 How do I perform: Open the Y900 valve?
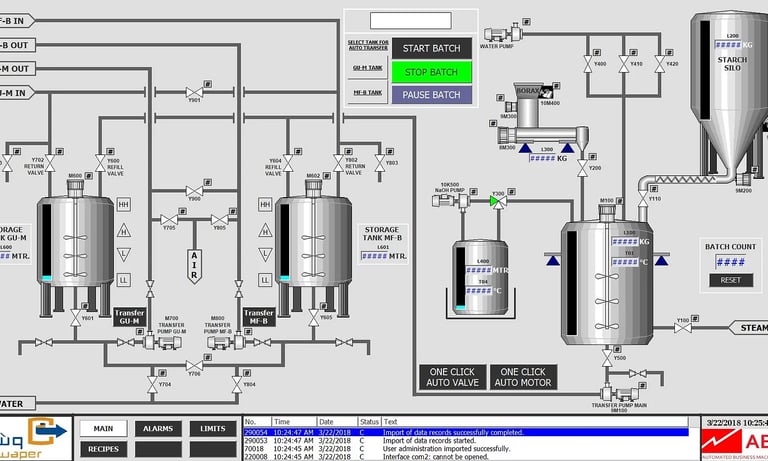coord(194,191)
